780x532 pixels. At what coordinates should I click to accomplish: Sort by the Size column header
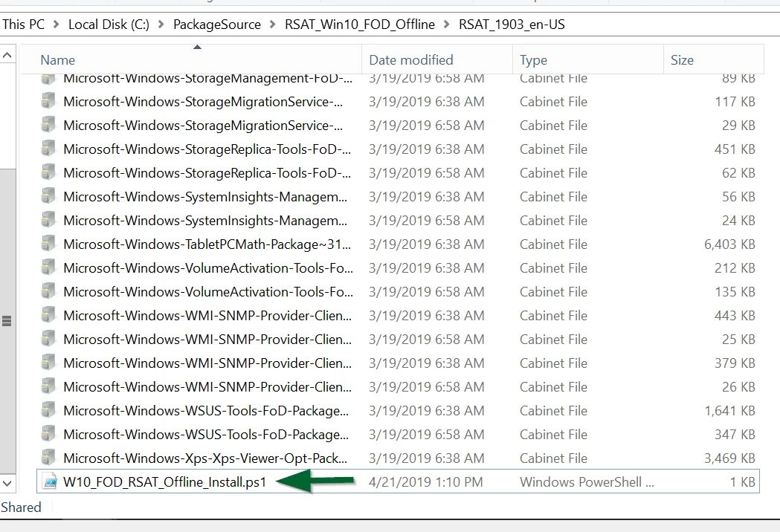(x=714, y=59)
